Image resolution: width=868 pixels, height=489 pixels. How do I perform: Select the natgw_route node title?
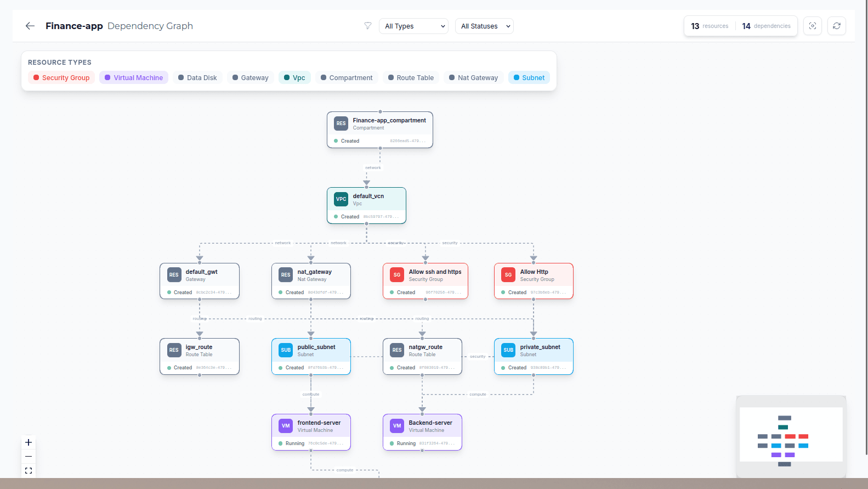(x=426, y=347)
